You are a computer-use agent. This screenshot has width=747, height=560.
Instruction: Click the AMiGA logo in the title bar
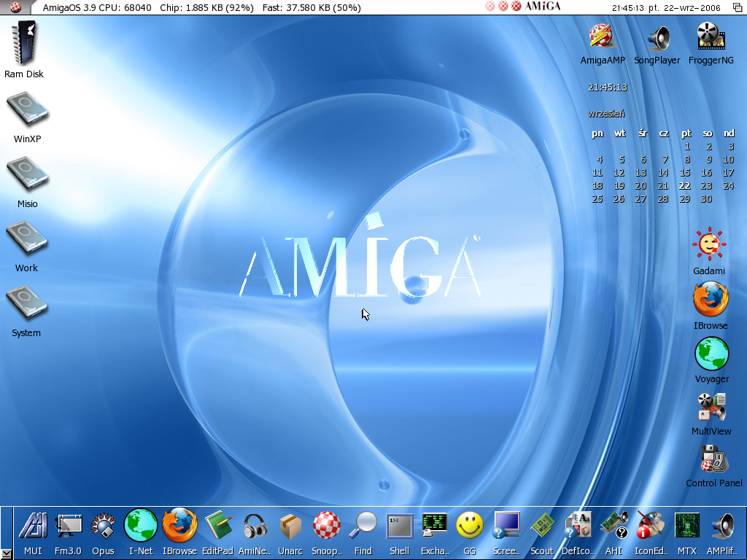pos(542,6)
